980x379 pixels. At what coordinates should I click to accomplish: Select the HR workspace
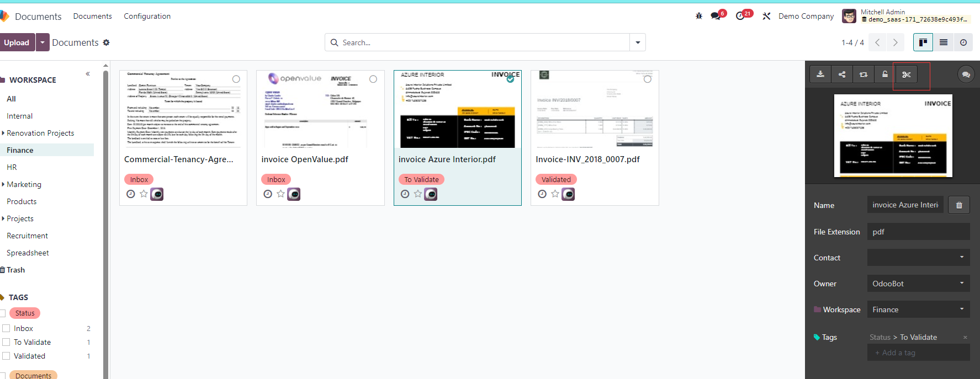click(12, 167)
